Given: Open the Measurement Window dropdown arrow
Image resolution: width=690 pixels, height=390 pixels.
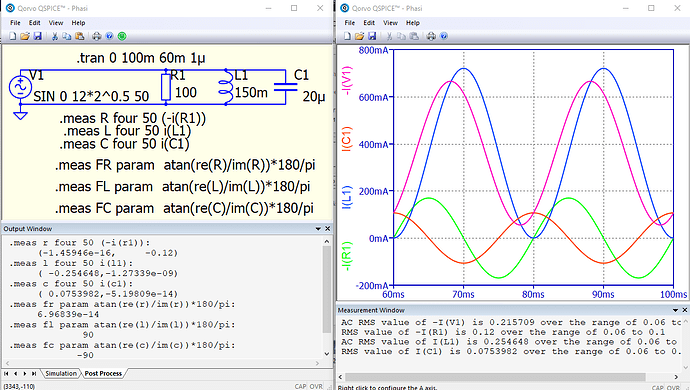Looking at the screenshot, I should (x=675, y=310).
